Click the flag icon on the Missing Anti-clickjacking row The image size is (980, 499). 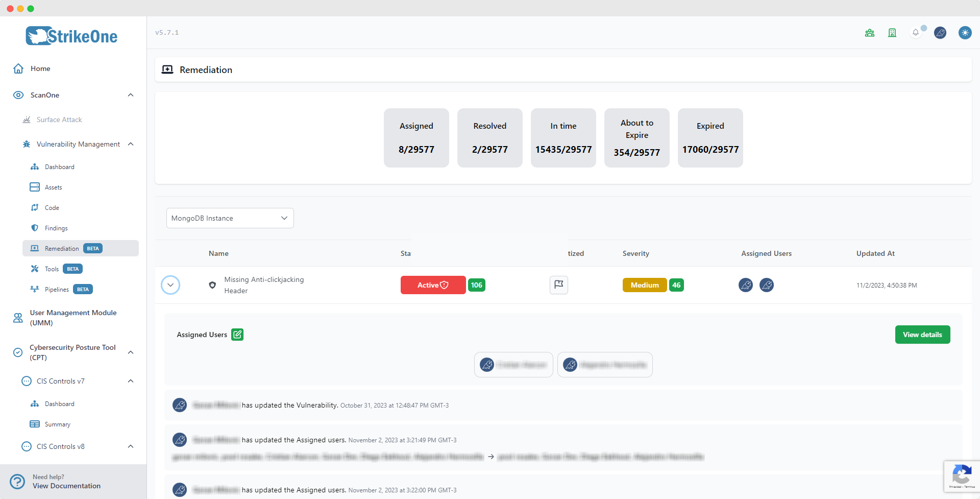pyautogui.click(x=558, y=285)
